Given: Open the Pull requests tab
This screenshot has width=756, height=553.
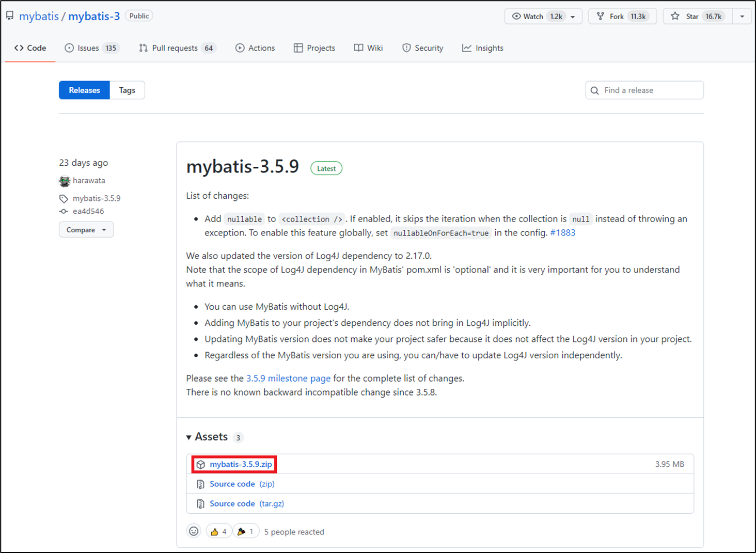Looking at the screenshot, I should 178,48.
